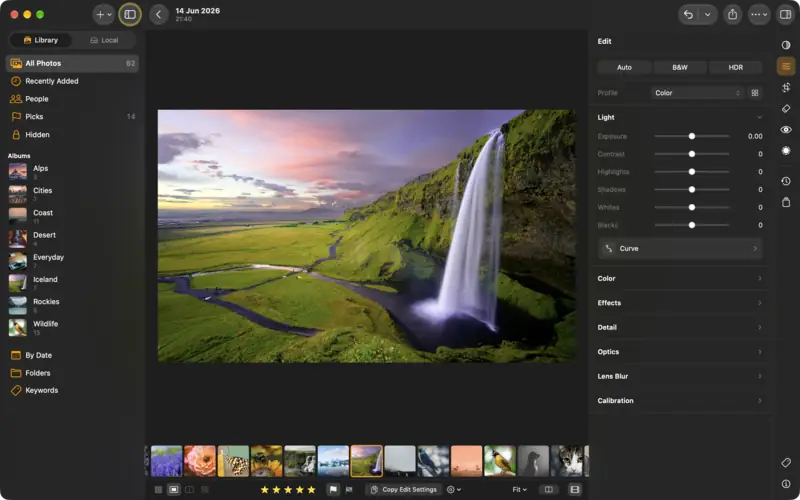This screenshot has height=500, width=800.
Task: Apply the B&W treatment
Action: coord(680,67)
